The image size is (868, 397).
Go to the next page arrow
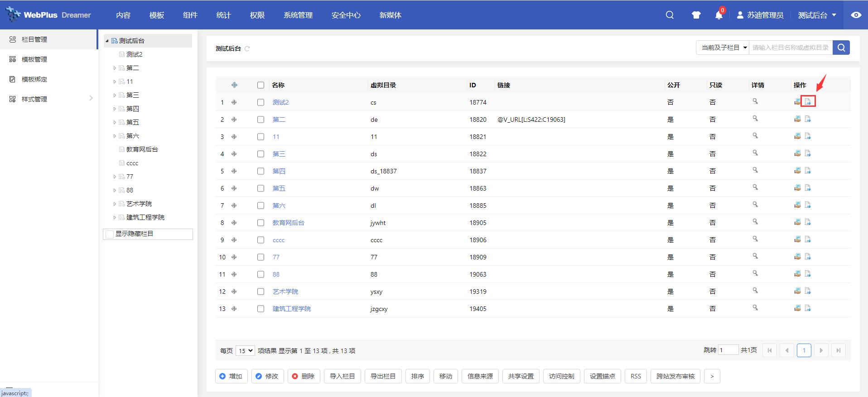[821, 350]
